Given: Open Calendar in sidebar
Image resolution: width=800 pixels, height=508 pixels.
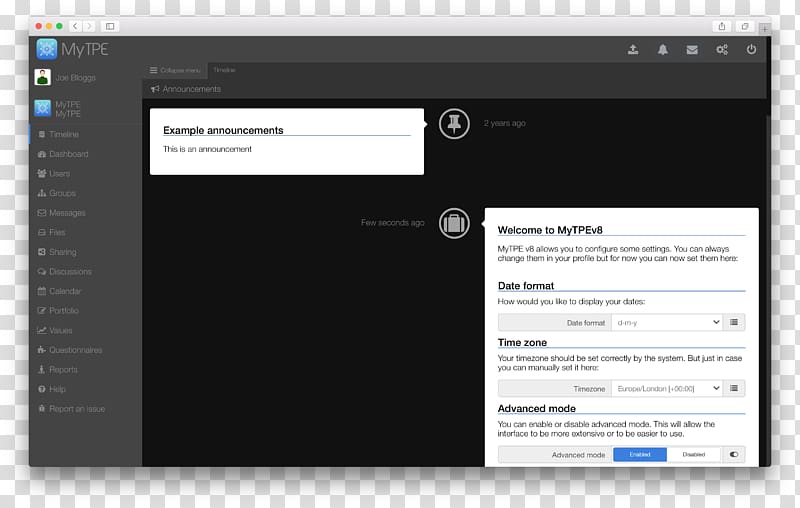Looking at the screenshot, I should (59, 291).
